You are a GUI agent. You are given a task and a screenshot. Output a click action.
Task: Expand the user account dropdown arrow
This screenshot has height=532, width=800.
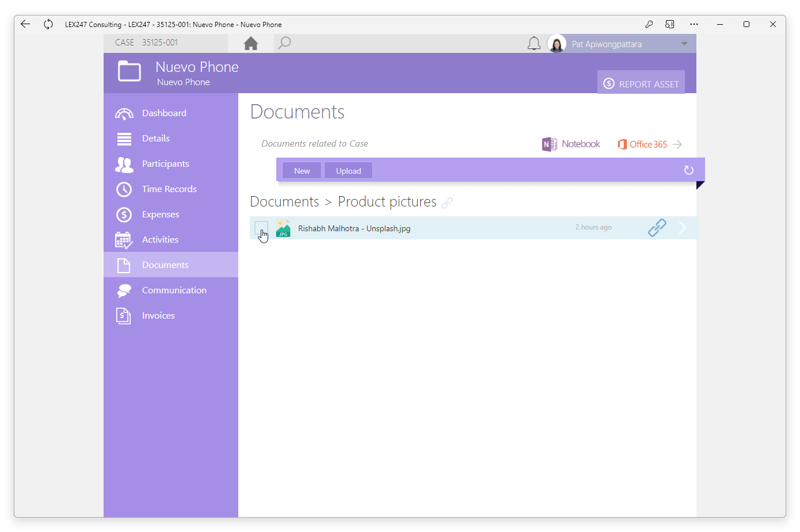(x=684, y=44)
